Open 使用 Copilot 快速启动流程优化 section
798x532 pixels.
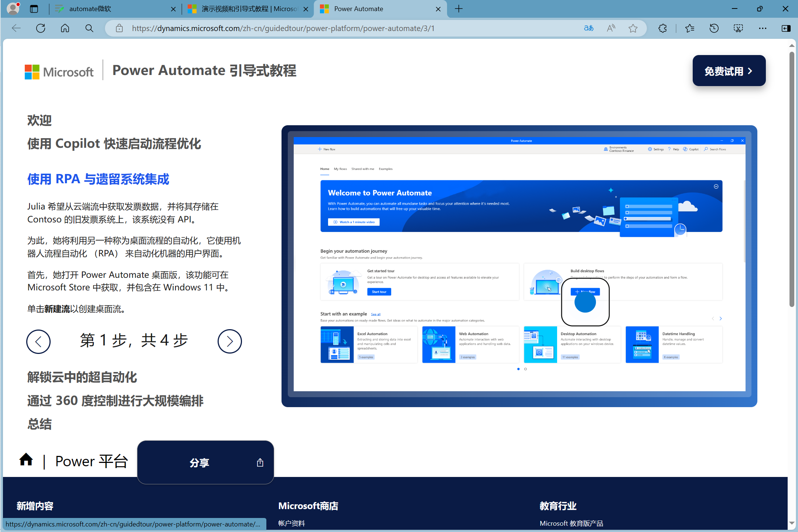tap(114, 143)
